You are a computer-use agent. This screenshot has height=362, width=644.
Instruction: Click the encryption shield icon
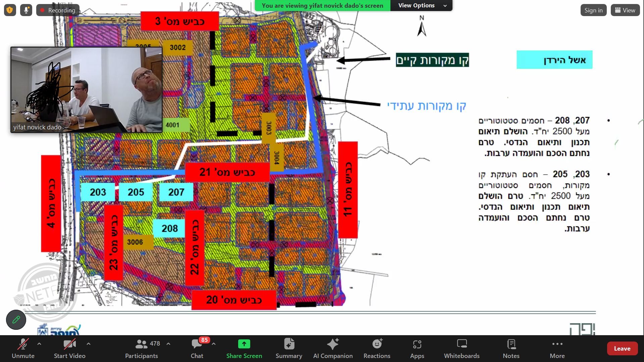[x=10, y=10]
